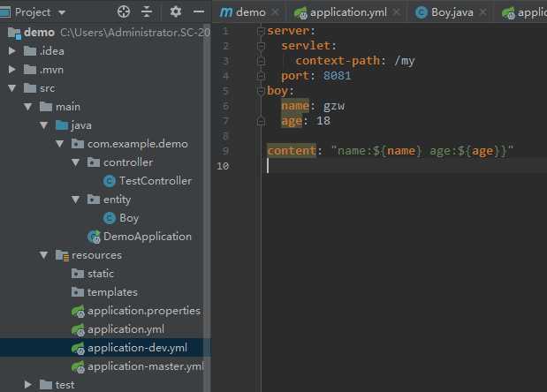This screenshot has width=547, height=392.
Task: Click the class icon on Boy.java tab
Action: point(422,12)
